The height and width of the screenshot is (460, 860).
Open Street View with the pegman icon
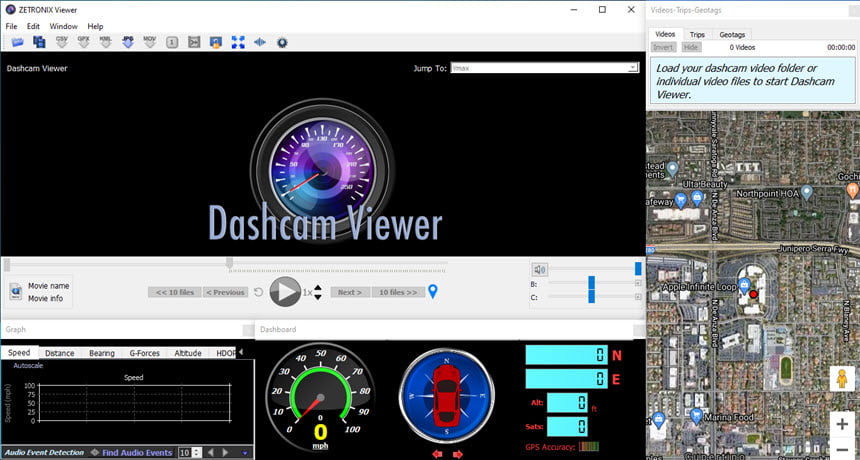pos(841,379)
